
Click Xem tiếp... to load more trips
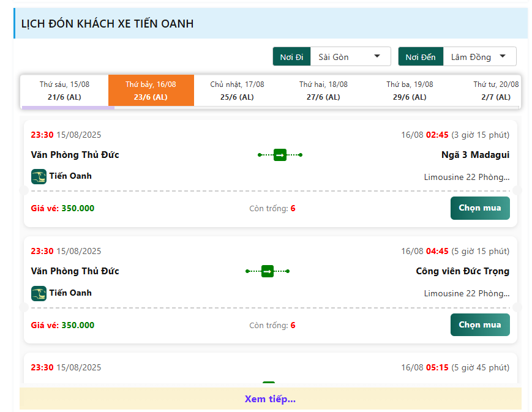pyautogui.click(x=270, y=399)
